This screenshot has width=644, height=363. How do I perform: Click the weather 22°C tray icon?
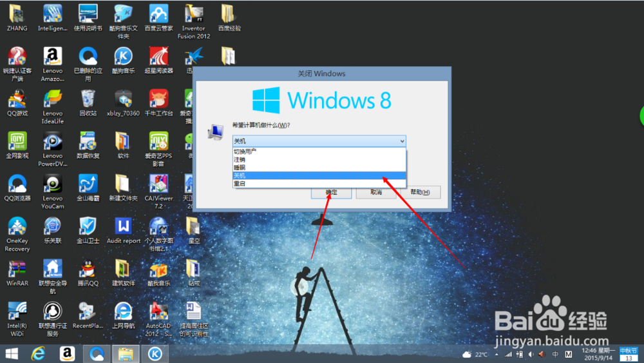[475, 354]
